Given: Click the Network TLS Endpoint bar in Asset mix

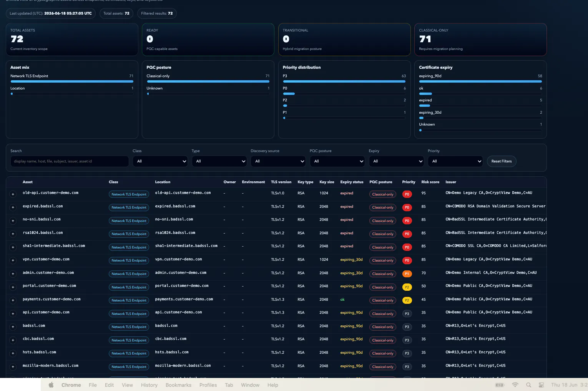Looking at the screenshot, I should pos(72,81).
